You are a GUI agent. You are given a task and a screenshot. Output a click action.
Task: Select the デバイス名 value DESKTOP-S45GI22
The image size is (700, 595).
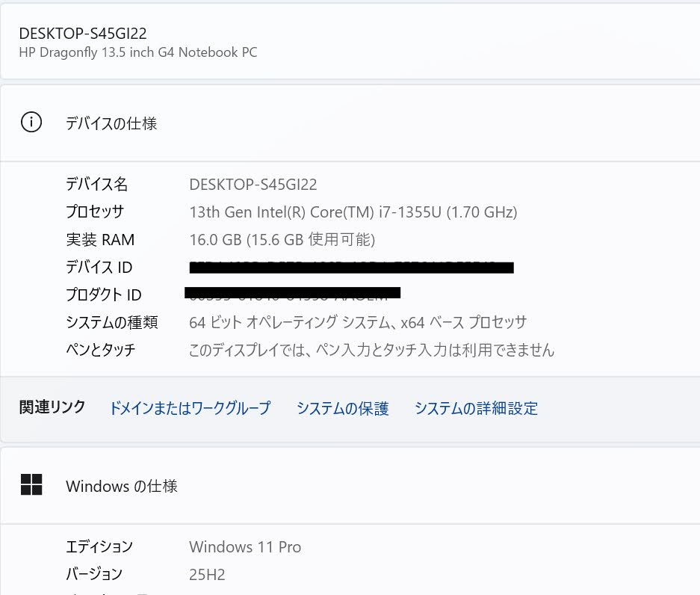coord(253,185)
